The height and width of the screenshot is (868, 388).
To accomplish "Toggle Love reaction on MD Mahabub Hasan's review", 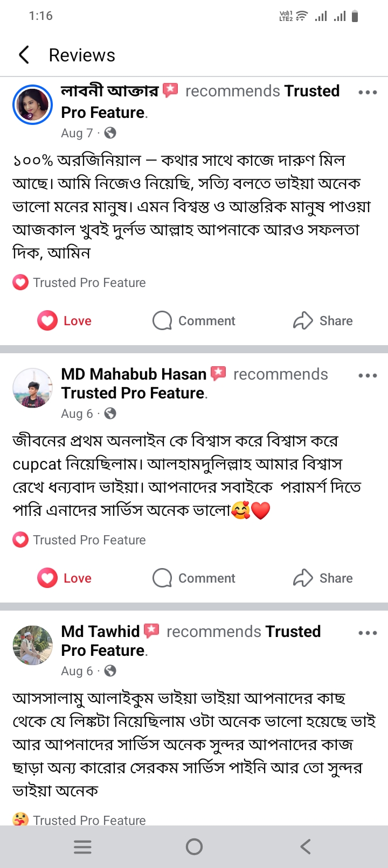I will point(65,578).
